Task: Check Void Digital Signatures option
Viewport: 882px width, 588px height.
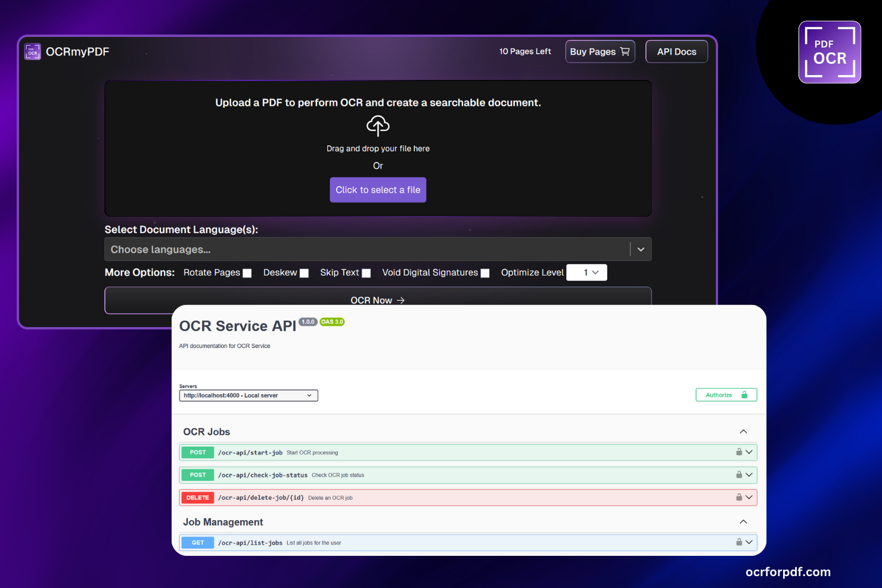Action: pyautogui.click(x=485, y=273)
